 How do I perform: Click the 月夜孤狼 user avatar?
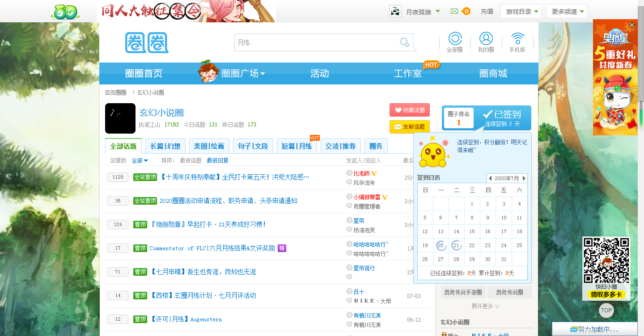[395, 12]
